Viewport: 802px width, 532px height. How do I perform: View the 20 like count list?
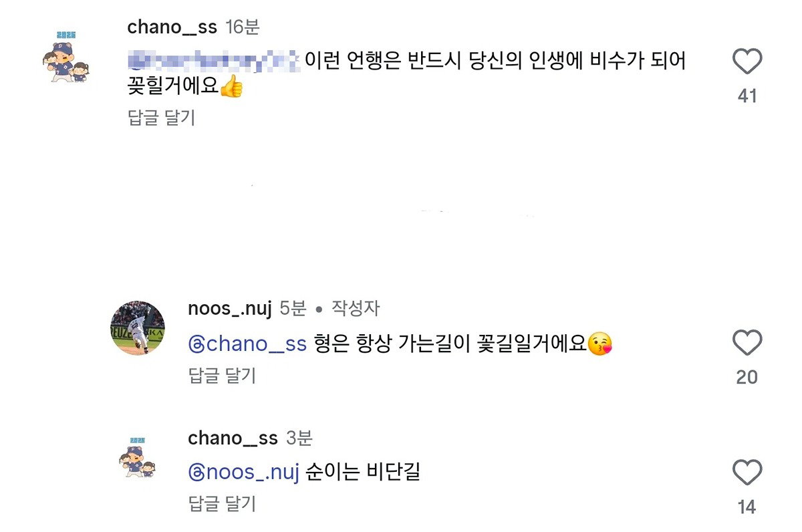747,378
